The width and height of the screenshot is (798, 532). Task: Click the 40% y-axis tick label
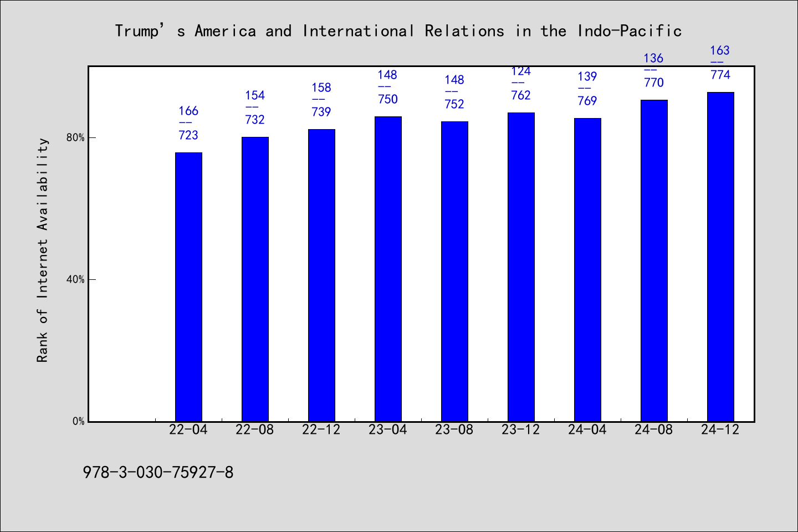tap(75, 279)
